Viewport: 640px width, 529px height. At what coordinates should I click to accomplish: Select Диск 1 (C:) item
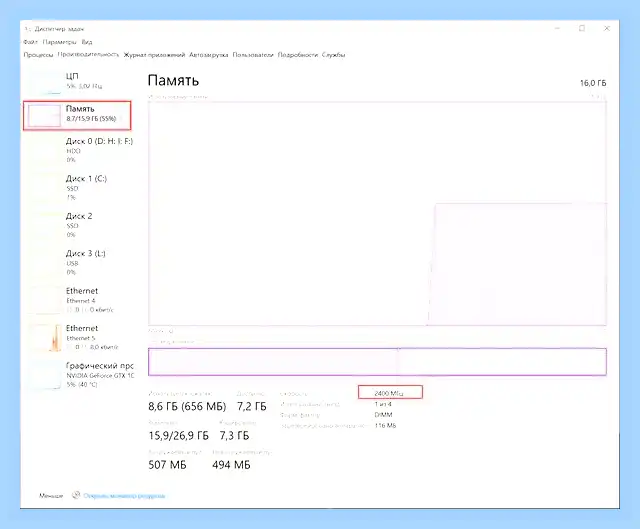click(x=78, y=188)
